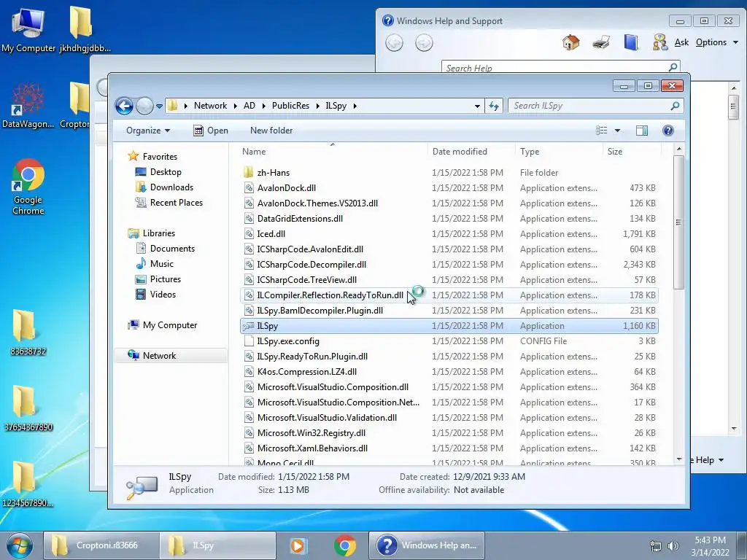
Task: Click the Print icon in Help and Support
Action: click(x=601, y=42)
